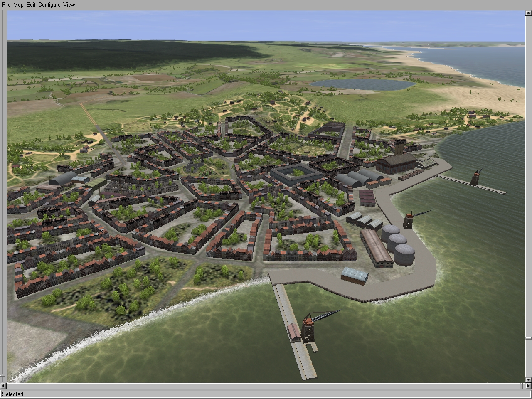Viewport: 532px width, 399px height.
Task: Open the Map menu
Action: click(18, 5)
